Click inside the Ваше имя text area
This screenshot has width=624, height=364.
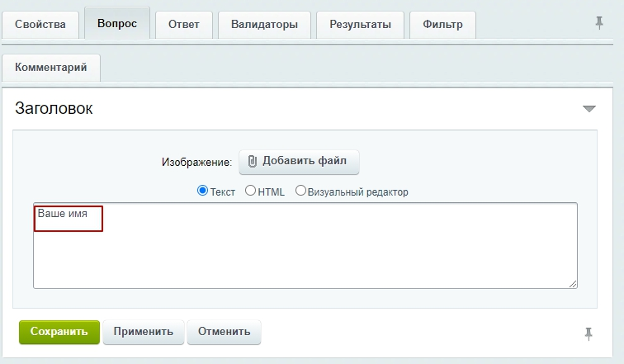coord(305,245)
